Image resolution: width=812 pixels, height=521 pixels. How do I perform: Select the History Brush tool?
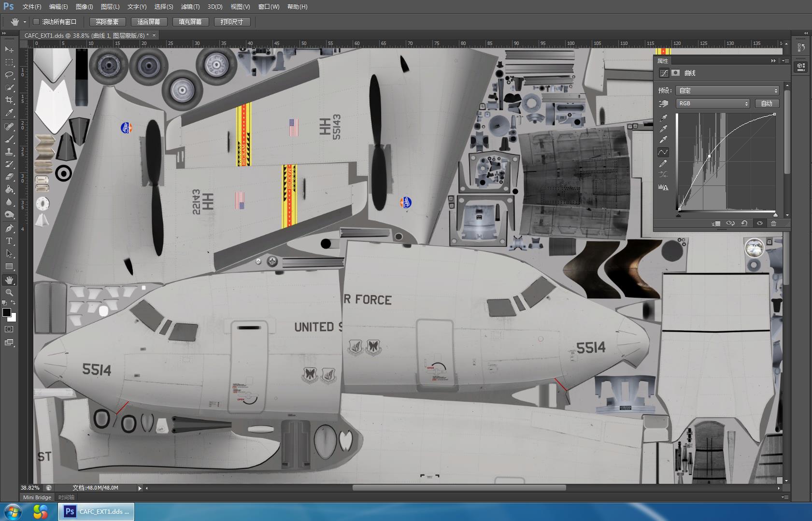click(x=9, y=164)
